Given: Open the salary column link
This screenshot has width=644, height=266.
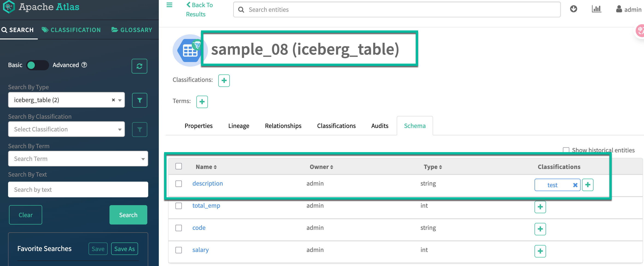Looking at the screenshot, I should pos(200,250).
